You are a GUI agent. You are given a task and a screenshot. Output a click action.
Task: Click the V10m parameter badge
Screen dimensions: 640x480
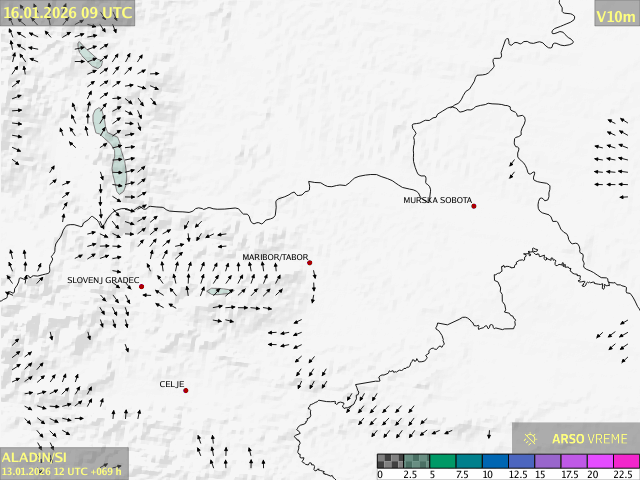(615, 16)
